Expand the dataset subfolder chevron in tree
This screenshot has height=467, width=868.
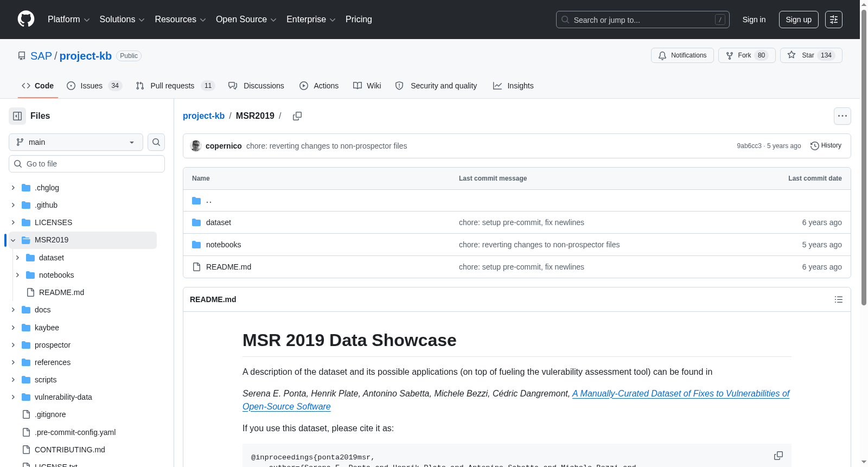point(17,258)
